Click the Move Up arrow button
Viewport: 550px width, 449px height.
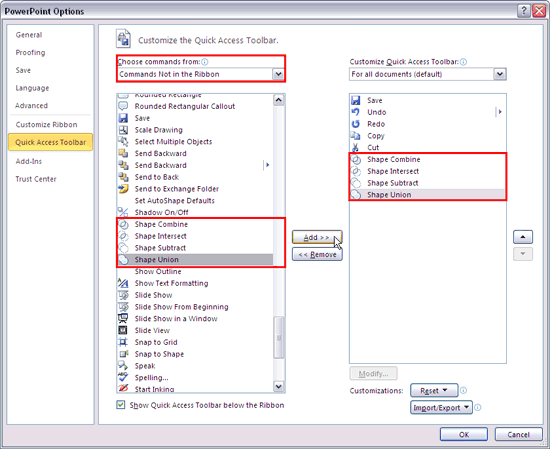tap(523, 237)
